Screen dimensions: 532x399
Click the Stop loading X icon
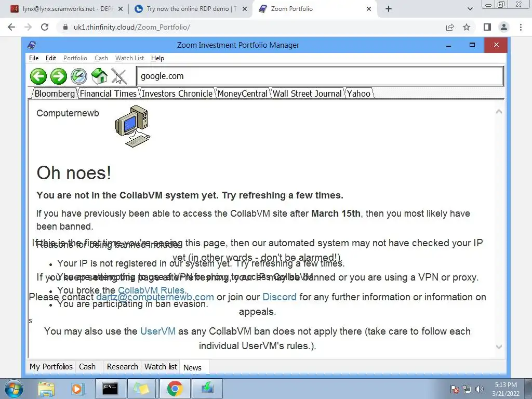[119, 76]
